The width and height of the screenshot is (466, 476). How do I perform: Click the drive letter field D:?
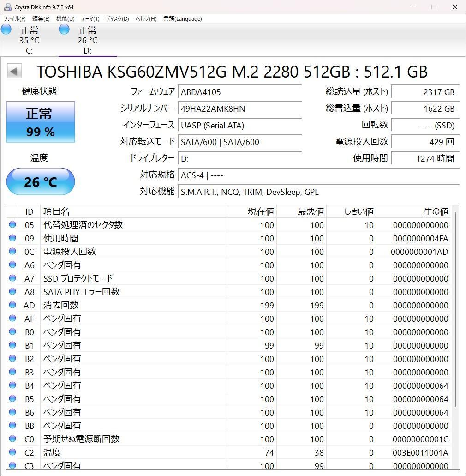tap(239, 158)
